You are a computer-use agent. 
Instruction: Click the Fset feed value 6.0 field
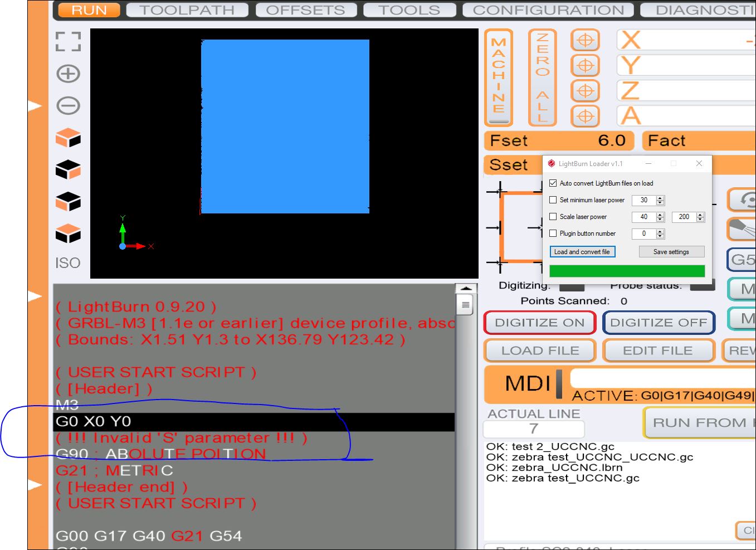point(559,140)
